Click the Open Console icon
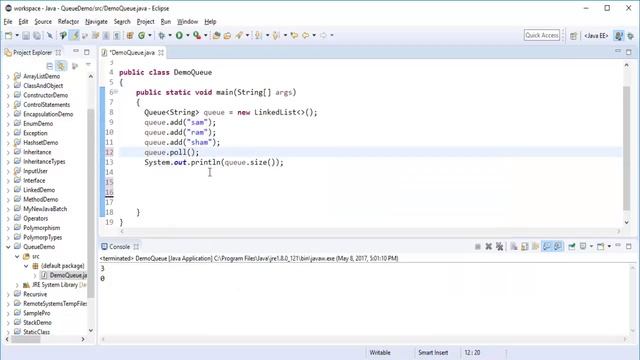This screenshot has height=360, width=640. point(600,247)
